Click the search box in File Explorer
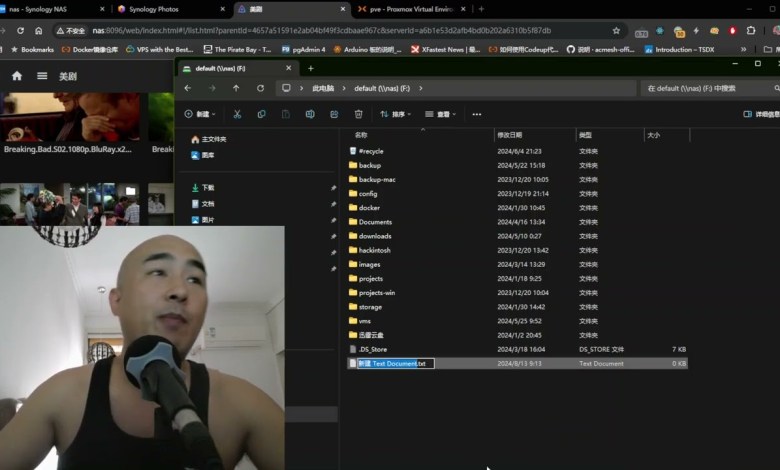 coord(700,88)
